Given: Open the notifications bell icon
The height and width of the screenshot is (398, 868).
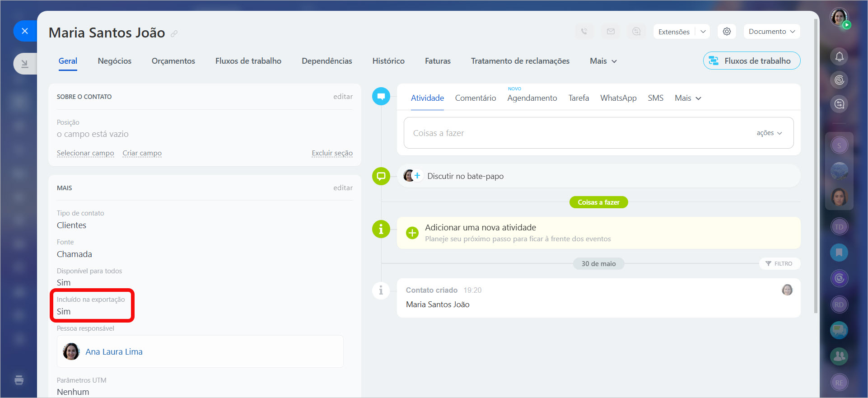Looking at the screenshot, I should pyautogui.click(x=839, y=56).
